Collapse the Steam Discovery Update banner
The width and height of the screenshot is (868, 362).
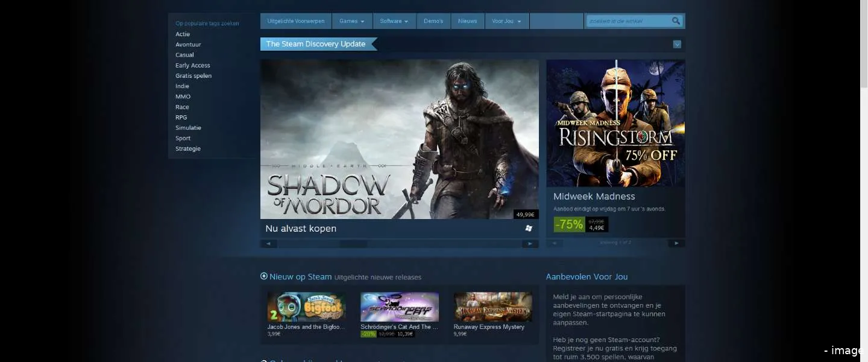677,44
